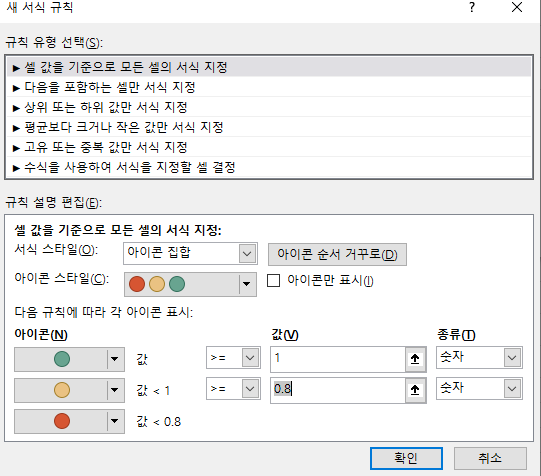Viewport: 541px width, 476px height.
Task: Choose '평균보다 크거나 작은 값만 서식 지정' rule
Action: (x=269, y=127)
